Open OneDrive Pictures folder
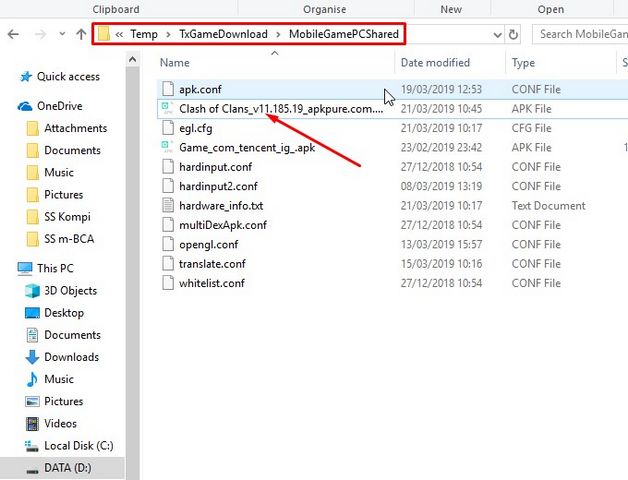 click(64, 195)
